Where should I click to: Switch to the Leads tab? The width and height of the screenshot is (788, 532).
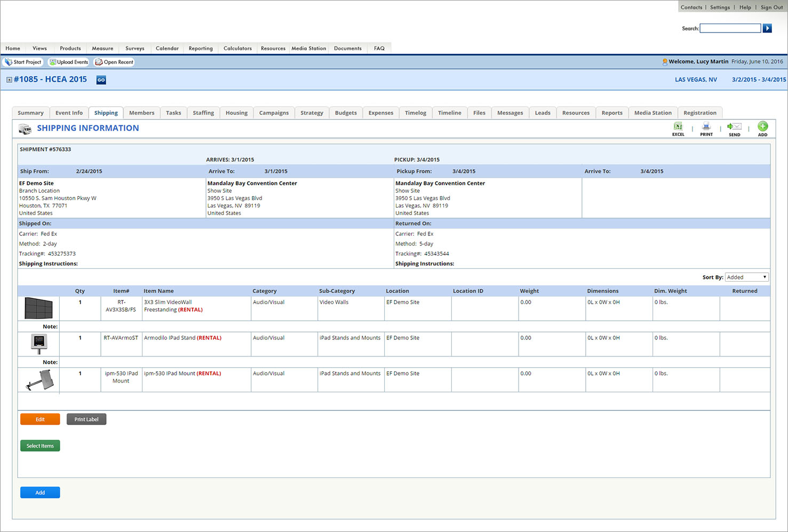(x=543, y=113)
